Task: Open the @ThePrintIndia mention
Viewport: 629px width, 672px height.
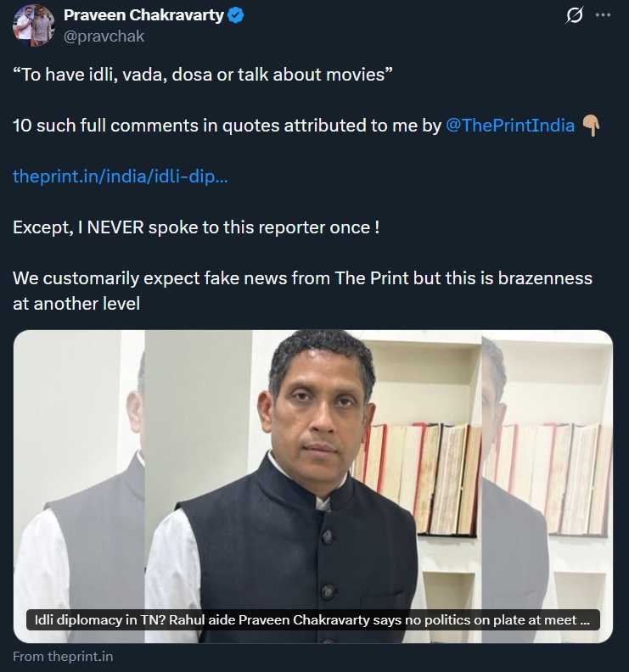Action: point(509,126)
